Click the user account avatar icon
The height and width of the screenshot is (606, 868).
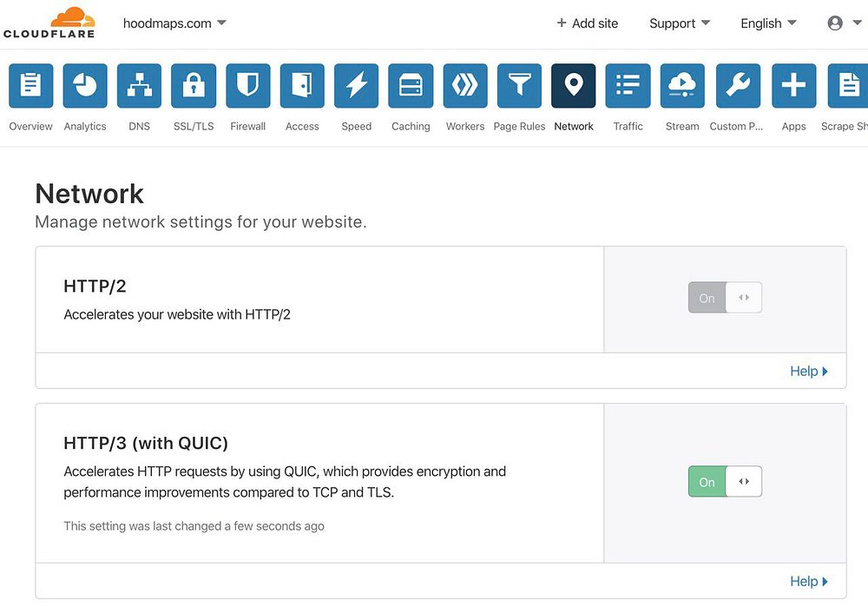click(x=835, y=23)
